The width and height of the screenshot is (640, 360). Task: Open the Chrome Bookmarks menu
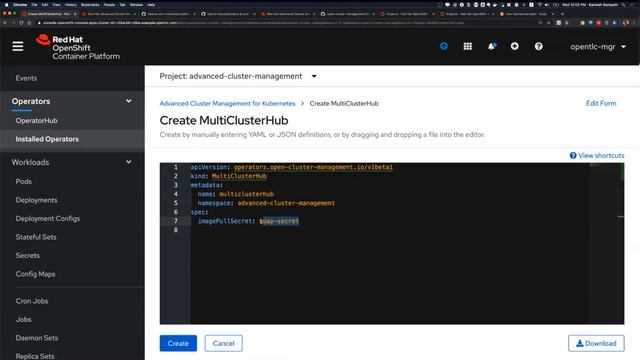coord(90,4)
